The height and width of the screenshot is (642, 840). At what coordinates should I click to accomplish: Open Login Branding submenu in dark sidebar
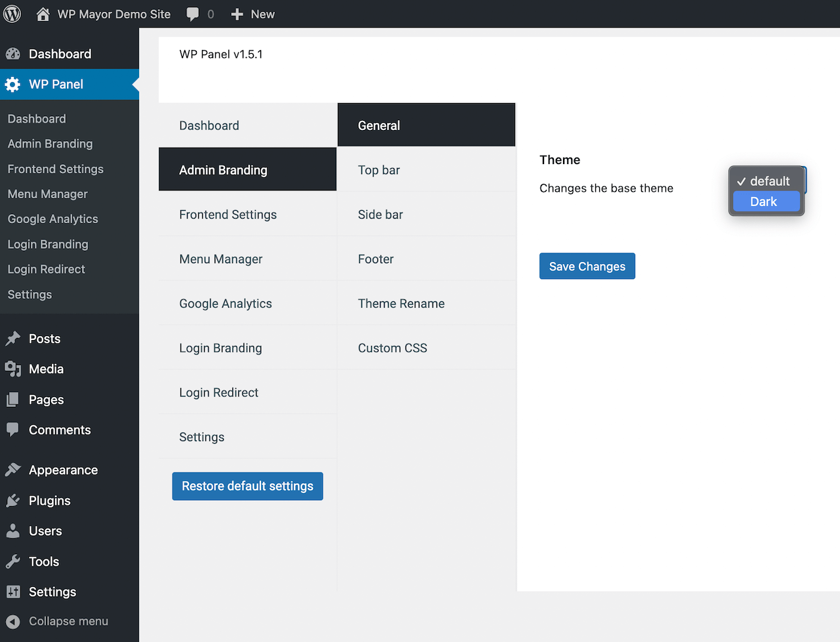coord(48,244)
